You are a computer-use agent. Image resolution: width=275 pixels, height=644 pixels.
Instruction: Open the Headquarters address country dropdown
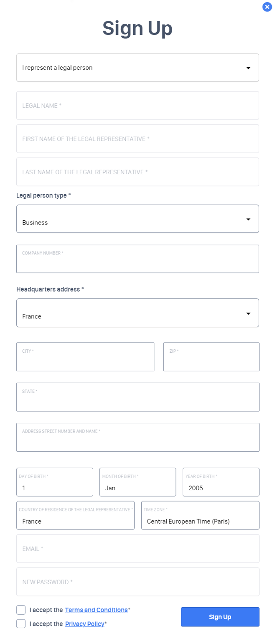coord(137,313)
